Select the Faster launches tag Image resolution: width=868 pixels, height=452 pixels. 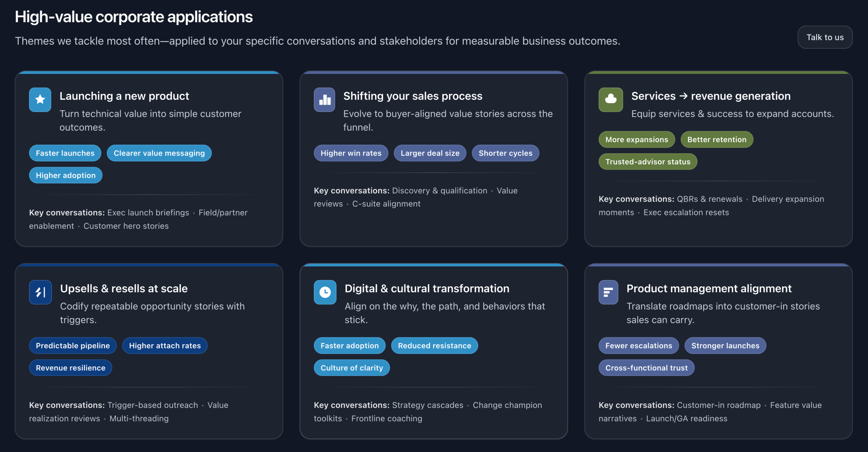65,153
